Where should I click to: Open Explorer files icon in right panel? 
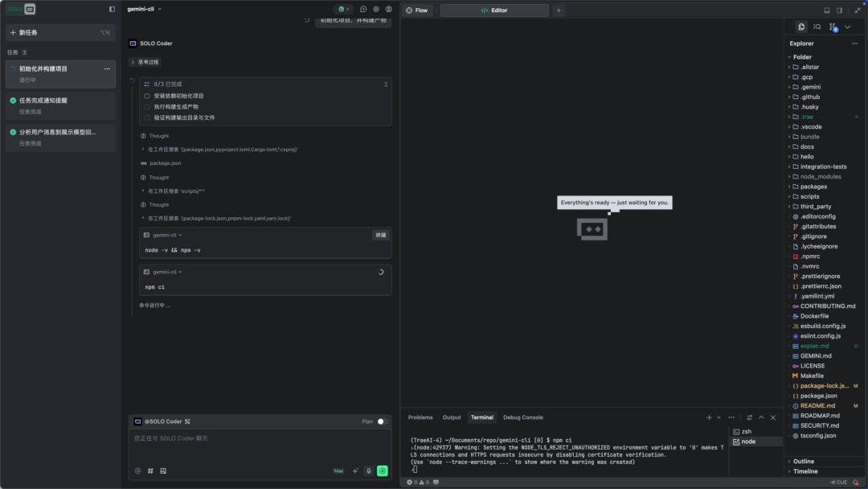[x=801, y=27]
